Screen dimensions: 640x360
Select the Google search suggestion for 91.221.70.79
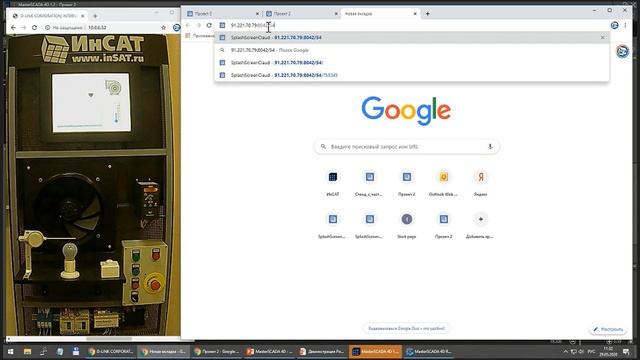click(x=412, y=50)
